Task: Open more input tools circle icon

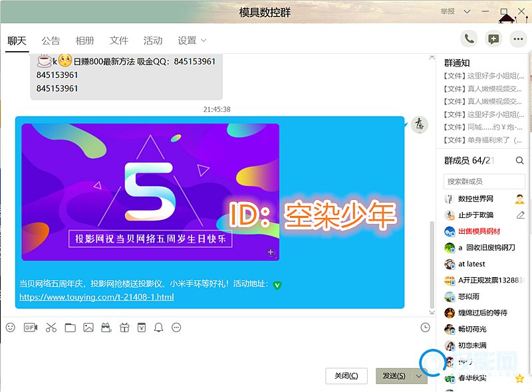Action: click(x=176, y=328)
